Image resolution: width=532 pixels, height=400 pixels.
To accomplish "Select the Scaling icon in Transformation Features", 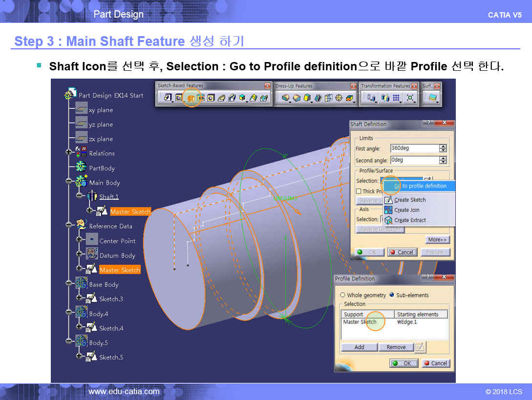I will (410, 98).
